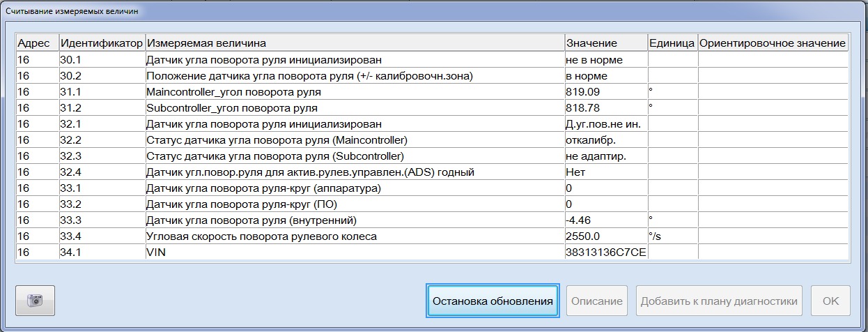Click the OK button
The width and height of the screenshot is (868, 332).
click(830, 301)
